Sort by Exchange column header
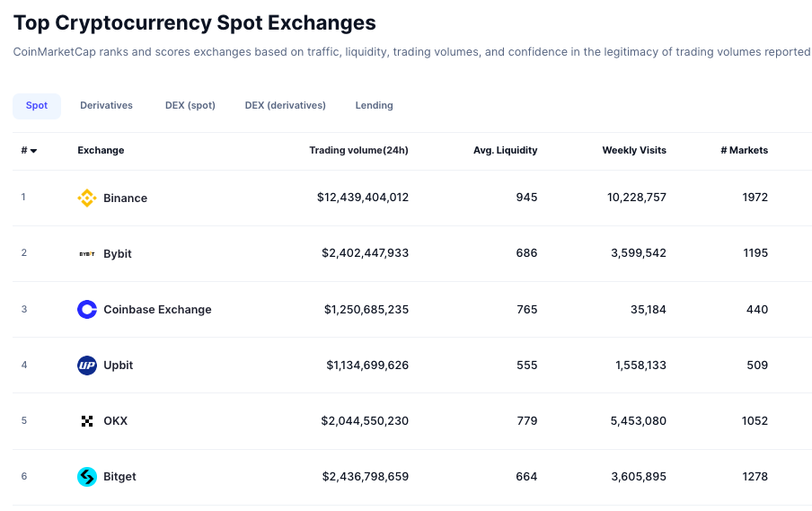This screenshot has width=812, height=511. pos(101,150)
